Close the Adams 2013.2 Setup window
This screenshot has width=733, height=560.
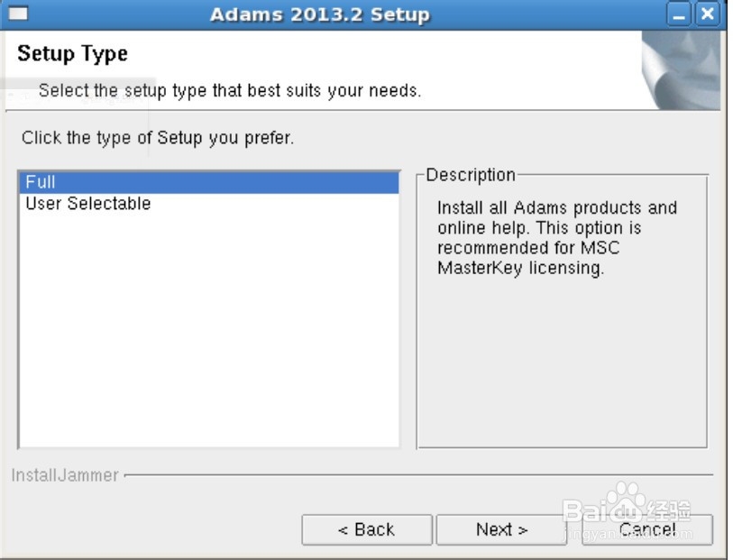pos(707,14)
